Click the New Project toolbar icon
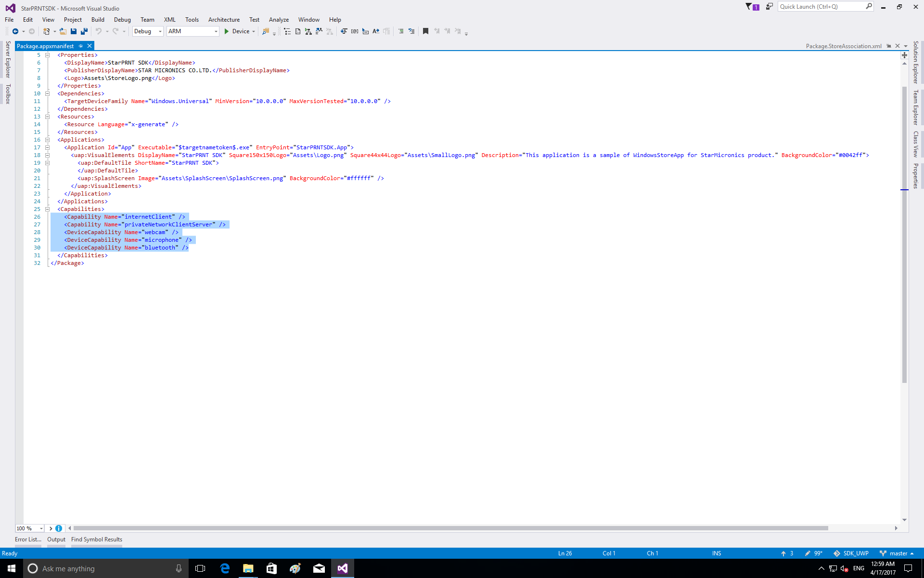Screen dimensions: 924x578 tap(46, 31)
